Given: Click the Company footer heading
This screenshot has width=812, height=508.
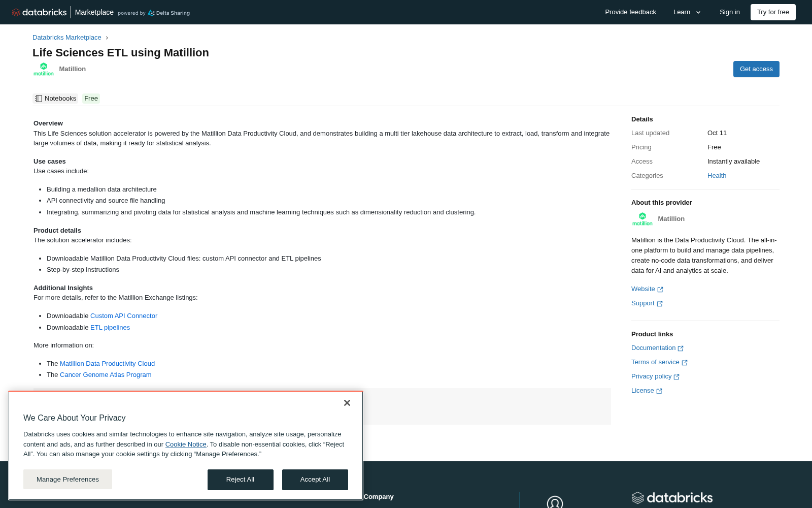Looking at the screenshot, I should 379,497.
